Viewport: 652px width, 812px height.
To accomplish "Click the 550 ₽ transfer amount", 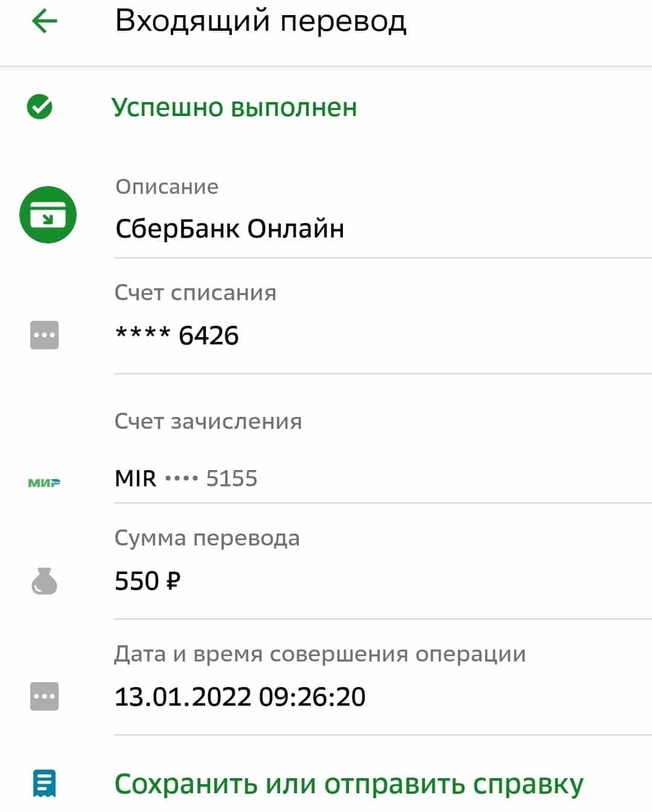I will pyautogui.click(x=148, y=581).
